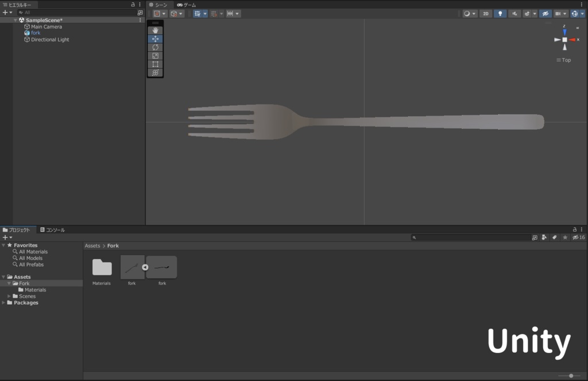Click the draw mode shading sphere icon
588x381 pixels.
click(x=467, y=14)
